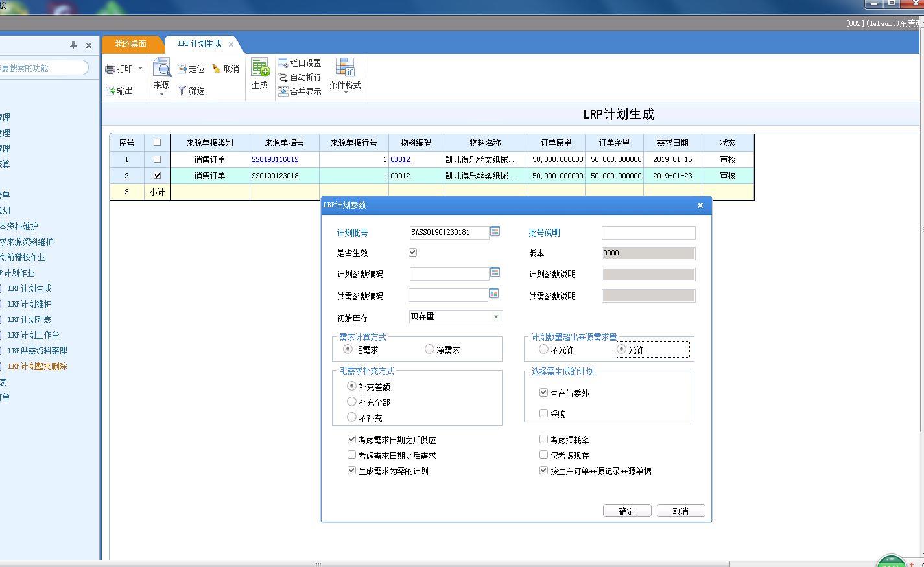
Task: Open order link SS0190123018
Action: 275,176
